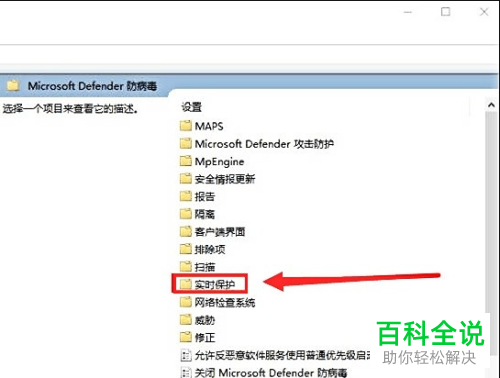The image size is (500, 378).
Task: Click the folder icon beside 报告
Action: coord(186,196)
